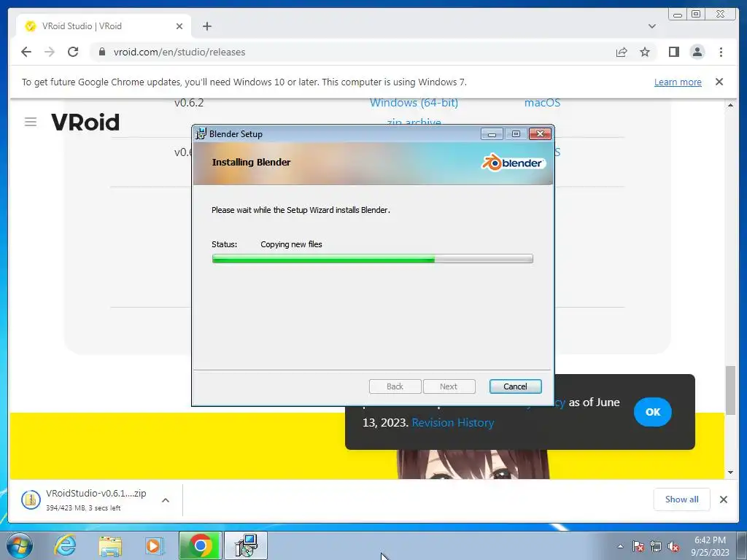Click the zip file icon in downloads bar
Viewport: 747px width, 560px height.
click(x=31, y=499)
